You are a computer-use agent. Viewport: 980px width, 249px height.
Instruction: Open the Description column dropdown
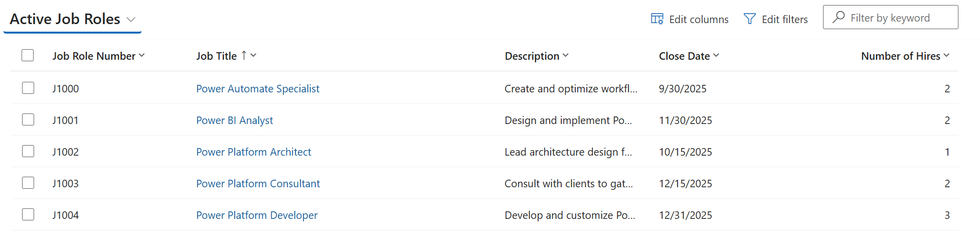tap(566, 55)
